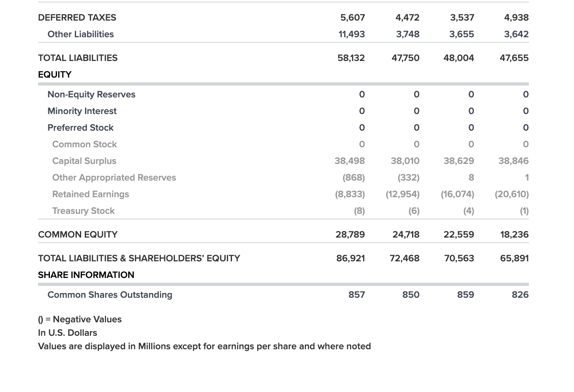Select treasury stock value (8)
This screenshot has width=574, height=392.
click(359, 211)
